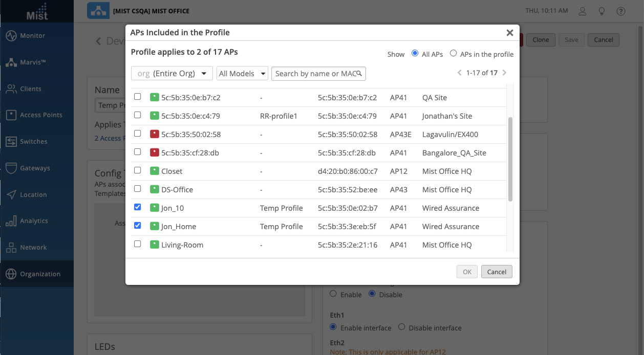
Task: Open Monitor from the sidebar
Action: [33, 36]
